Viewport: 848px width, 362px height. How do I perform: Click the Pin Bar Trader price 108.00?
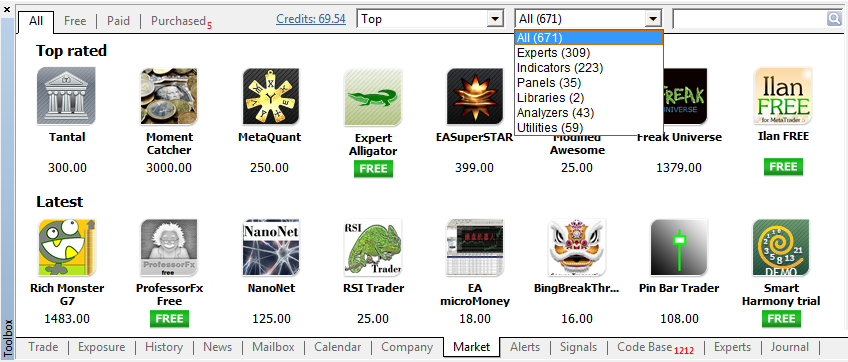(679, 319)
